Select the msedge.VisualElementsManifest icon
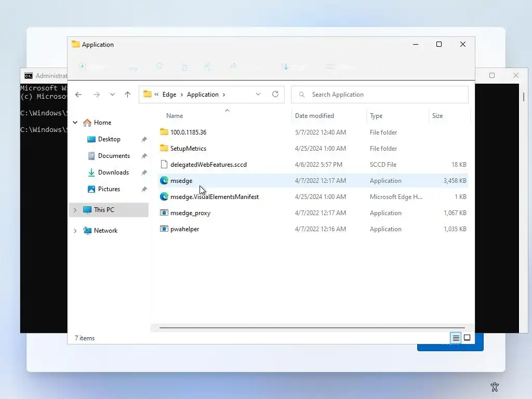 point(164,197)
